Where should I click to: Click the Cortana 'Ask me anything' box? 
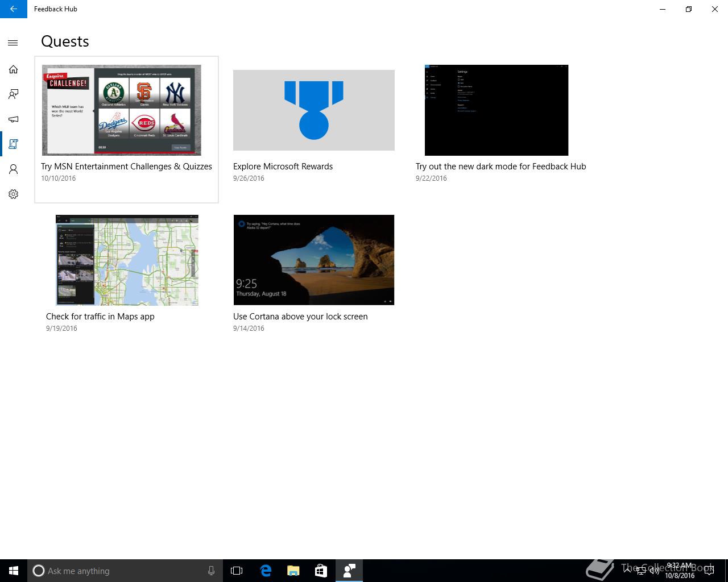click(124, 571)
